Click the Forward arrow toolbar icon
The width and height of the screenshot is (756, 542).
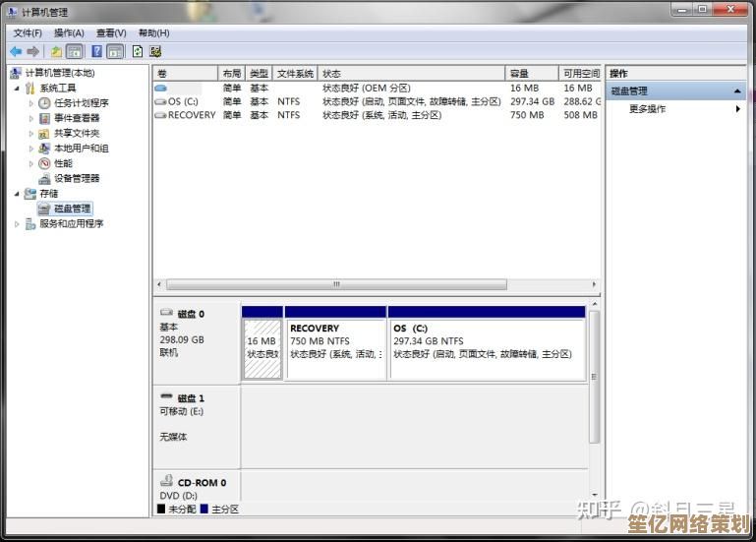point(32,51)
